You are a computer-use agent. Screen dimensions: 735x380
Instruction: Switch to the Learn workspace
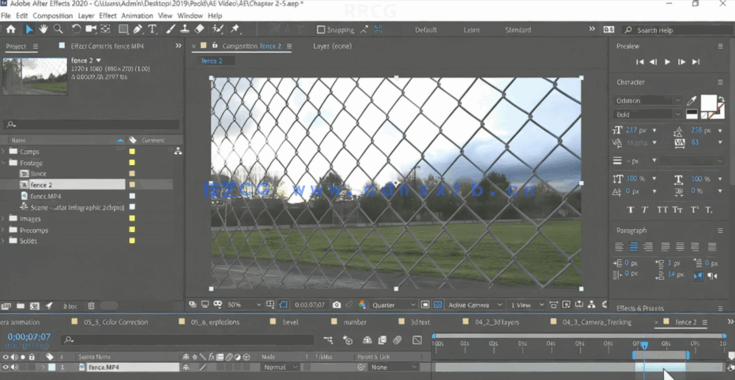471,30
